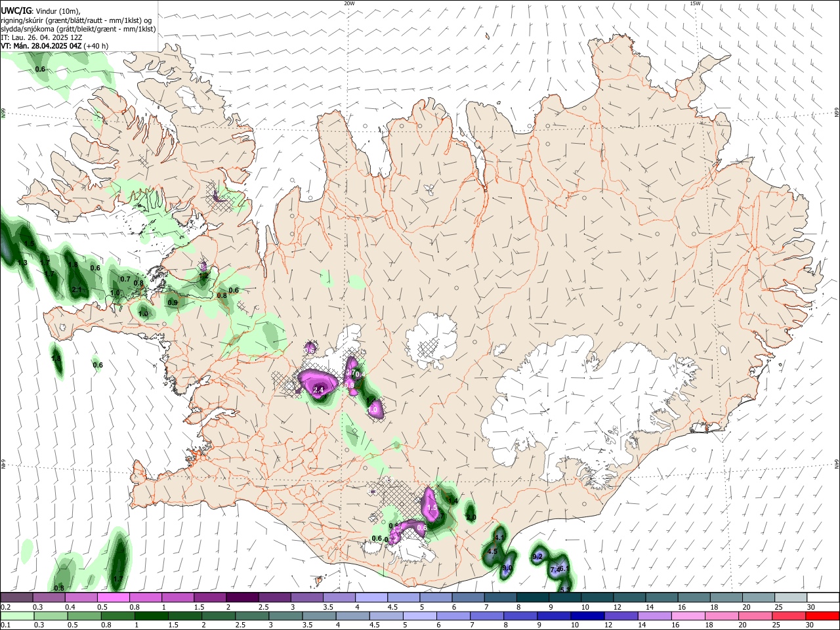Click the UWC/IG title text
Screen dimensions: 840x630
[x=16, y=10]
